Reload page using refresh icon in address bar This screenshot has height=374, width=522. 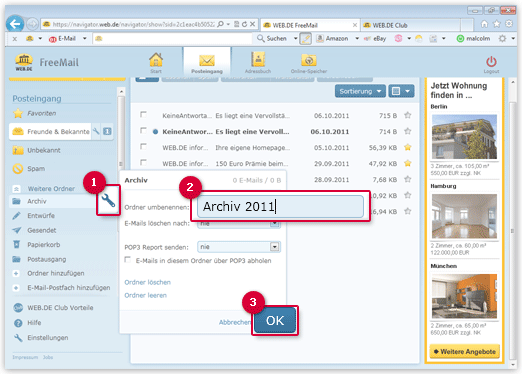[x=245, y=24]
